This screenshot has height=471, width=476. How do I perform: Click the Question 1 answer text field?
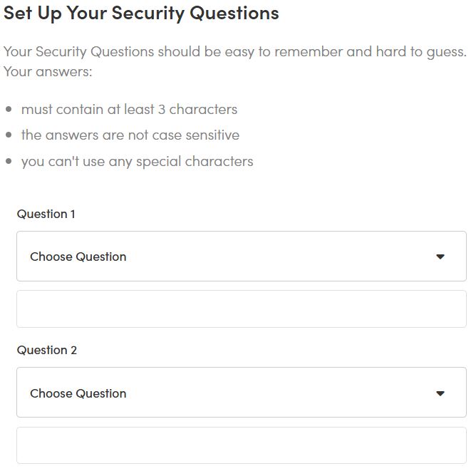(x=241, y=309)
